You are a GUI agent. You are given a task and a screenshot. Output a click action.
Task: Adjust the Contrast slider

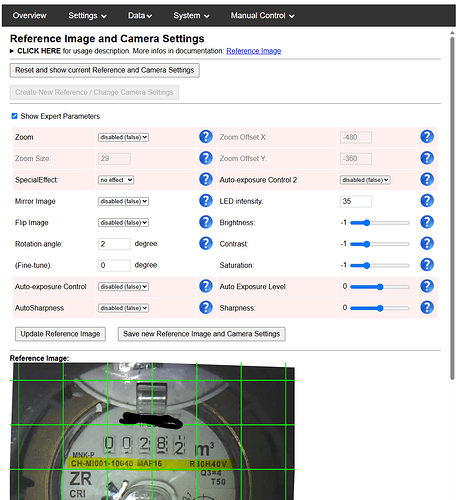point(380,244)
